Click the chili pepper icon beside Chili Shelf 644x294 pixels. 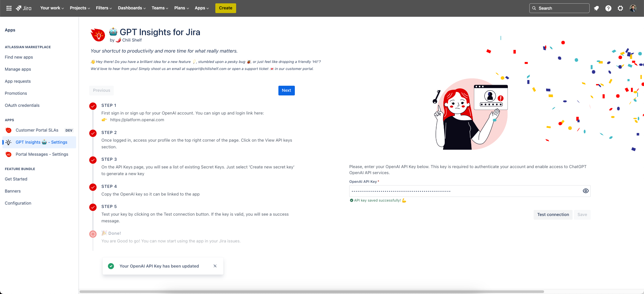118,40
